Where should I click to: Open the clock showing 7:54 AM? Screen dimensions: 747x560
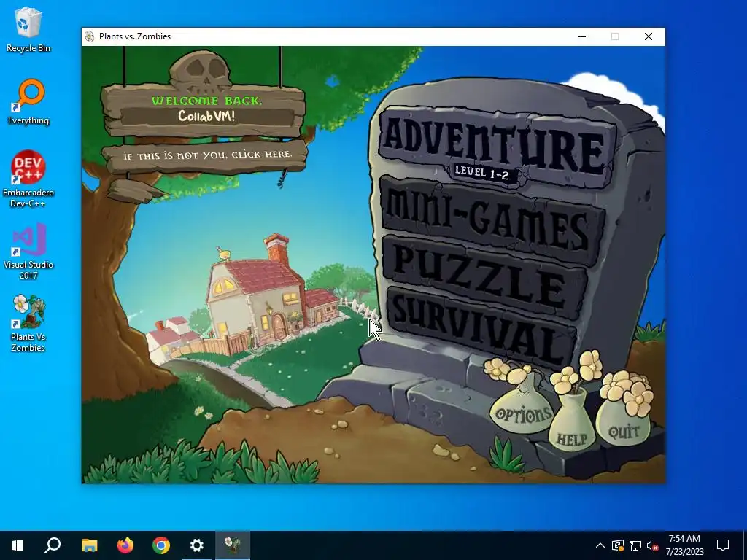tap(684, 545)
